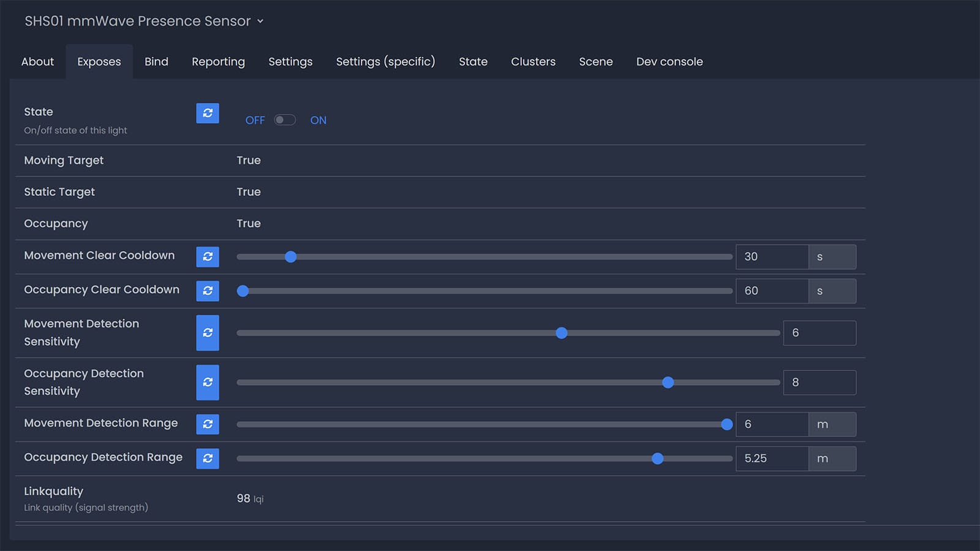Click the ON label for State
The height and width of the screenshot is (551, 980).
(318, 120)
